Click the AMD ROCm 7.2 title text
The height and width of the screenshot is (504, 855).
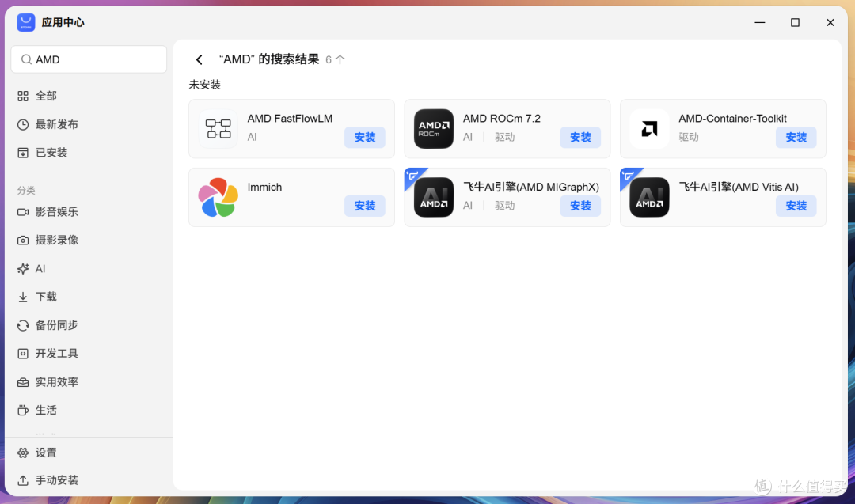(x=502, y=119)
